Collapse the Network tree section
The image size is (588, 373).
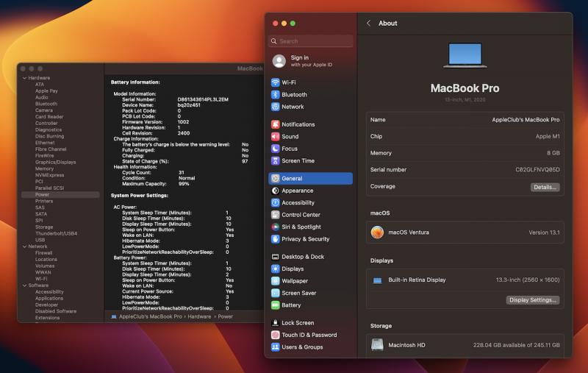point(24,246)
